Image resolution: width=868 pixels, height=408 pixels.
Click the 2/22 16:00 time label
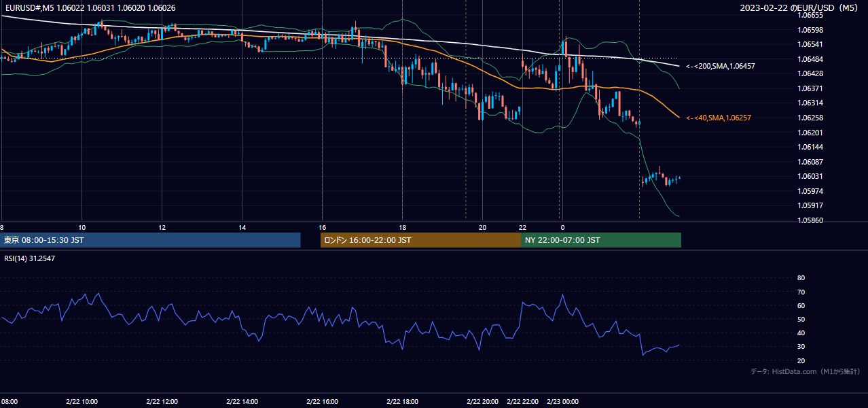322,401
